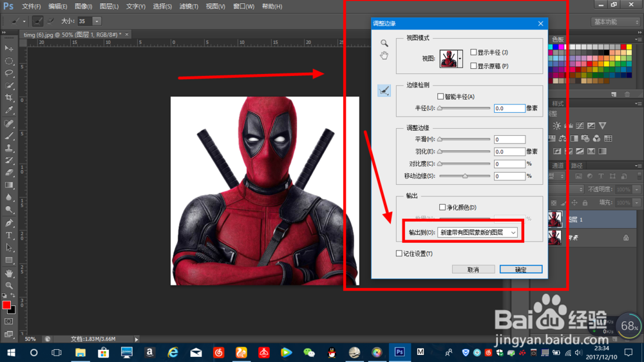Select the Move tool
Screen dimensions: 644x362
pyautogui.click(x=8, y=48)
